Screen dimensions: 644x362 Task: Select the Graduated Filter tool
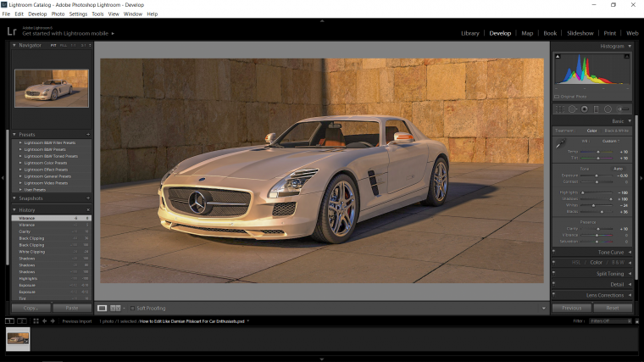tap(596, 109)
